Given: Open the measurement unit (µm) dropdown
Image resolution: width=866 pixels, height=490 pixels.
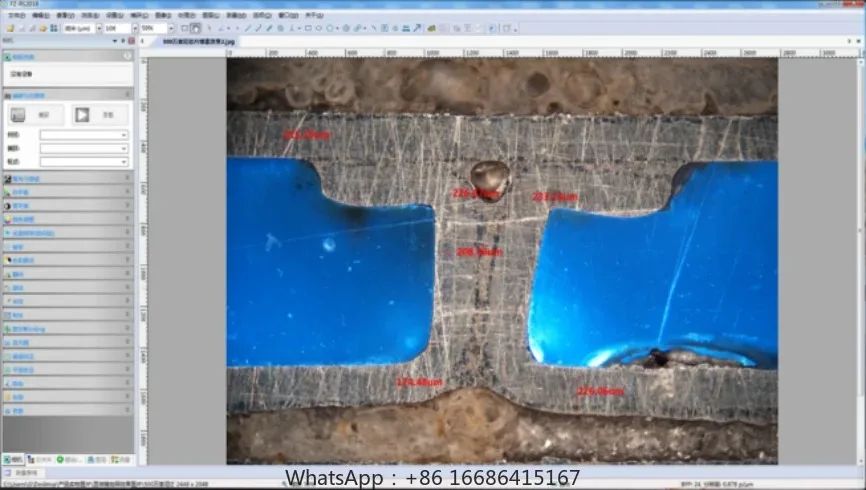Looking at the screenshot, I should click(x=97, y=28).
